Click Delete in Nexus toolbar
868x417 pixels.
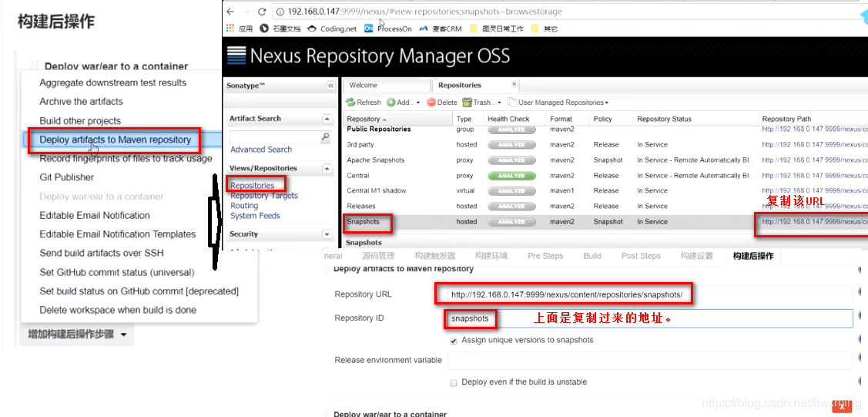click(x=442, y=103)
